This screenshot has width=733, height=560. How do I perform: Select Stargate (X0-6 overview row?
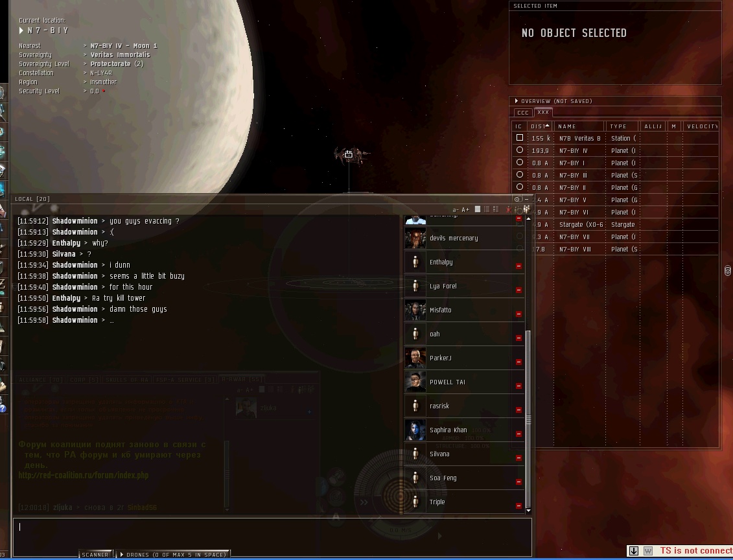coord(615,224)
